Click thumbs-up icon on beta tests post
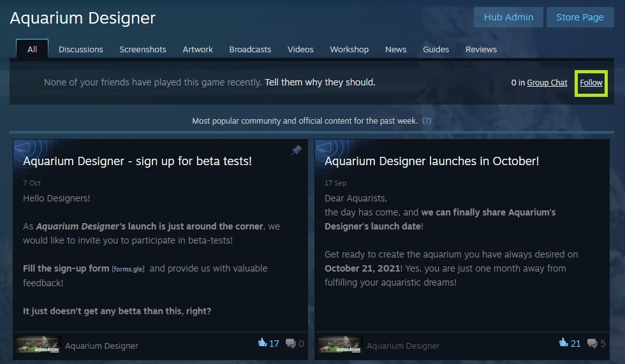 (x=262, y=342)
